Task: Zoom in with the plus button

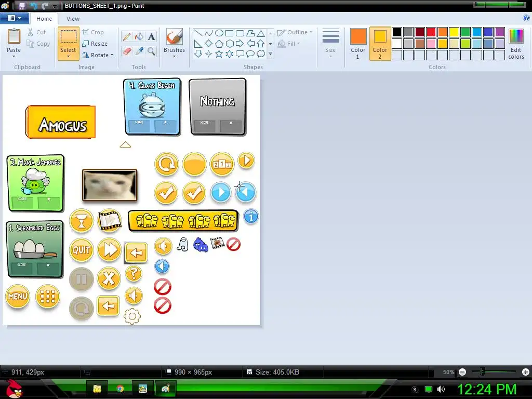Action: tap(526, 372)
